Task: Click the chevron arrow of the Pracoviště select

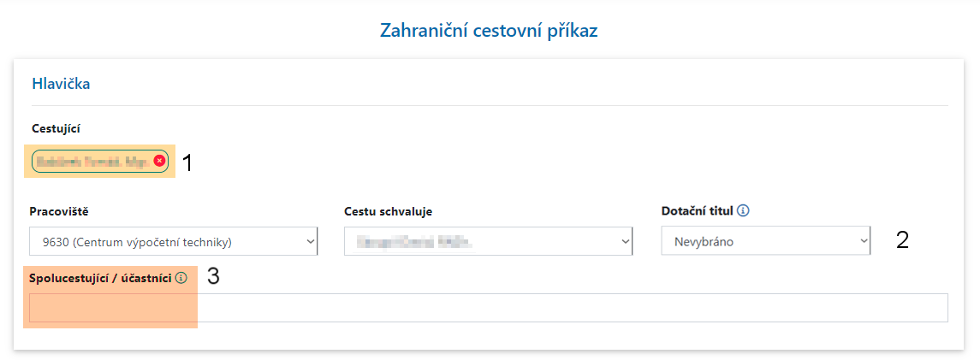Action: pos(310,242)
